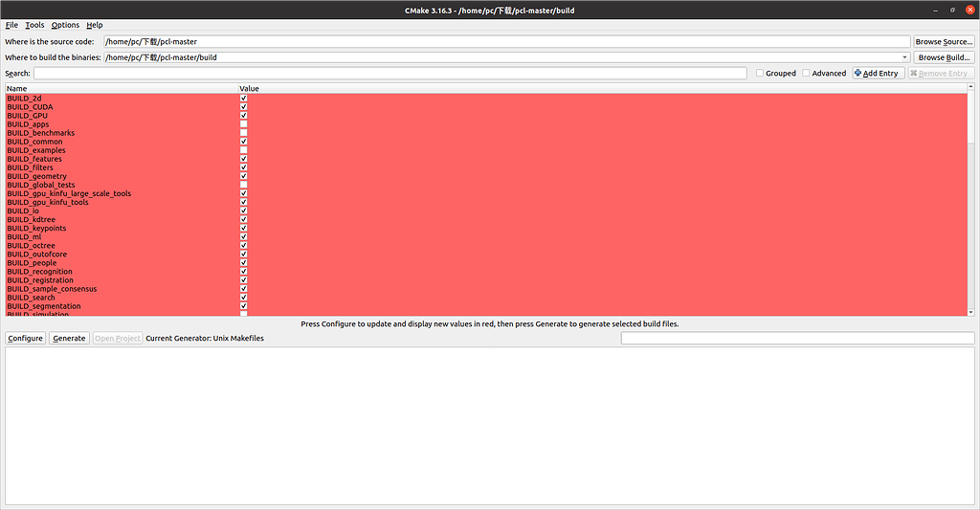Image resolution: width=980 pixels, height=510 pixels.
Task: Enable the BUILD_apps checkbox
Action: click(244, 124)
